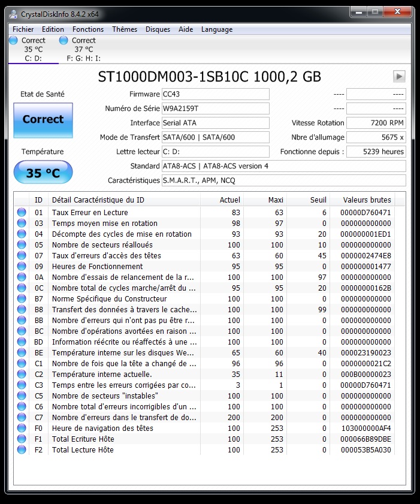The image size is (420, 504).
Task: Select raw value 000066B89DBE
Action: click(x=365, y=439)
